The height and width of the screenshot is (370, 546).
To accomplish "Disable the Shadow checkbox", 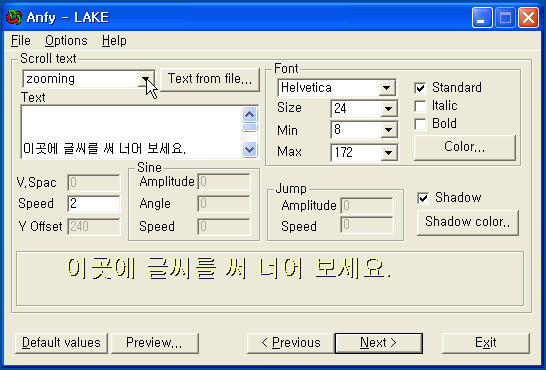I will (x=423, y=198).
